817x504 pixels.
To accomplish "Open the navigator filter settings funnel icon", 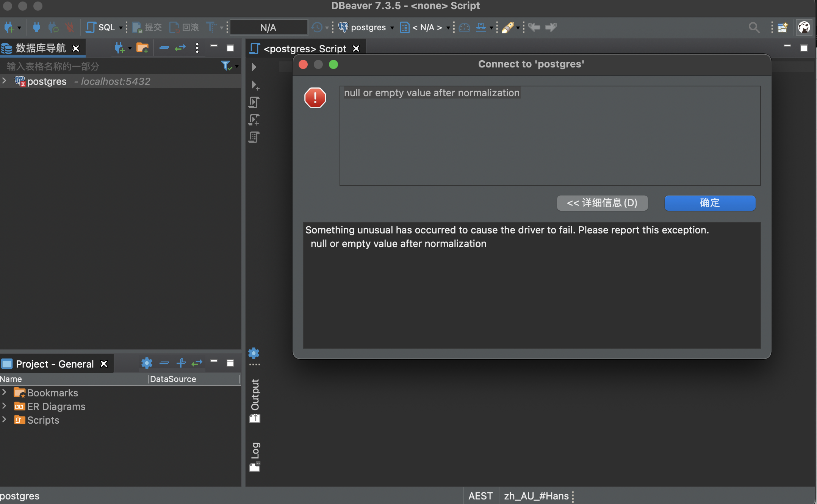I will pos(226,66).
